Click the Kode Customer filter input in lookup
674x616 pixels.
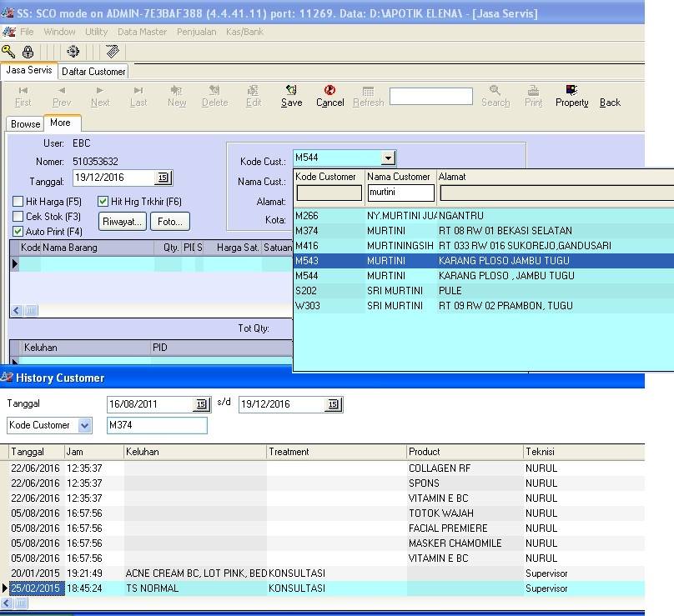329,193
